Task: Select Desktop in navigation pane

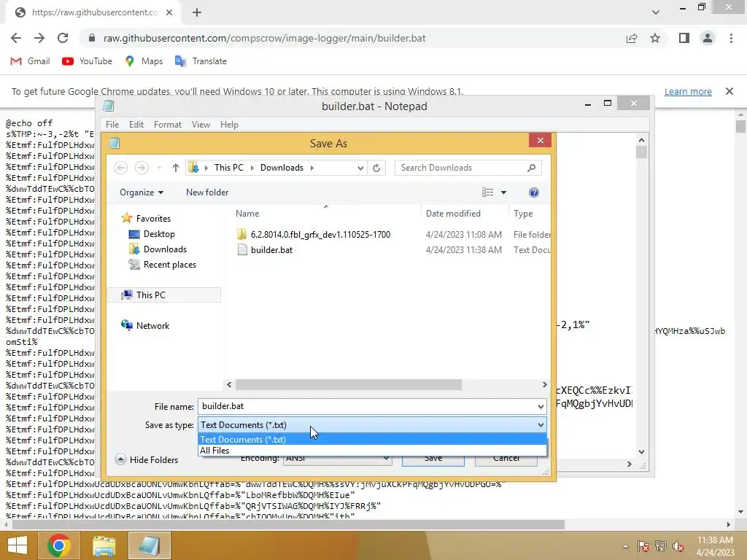Action: tap(152, 234)
